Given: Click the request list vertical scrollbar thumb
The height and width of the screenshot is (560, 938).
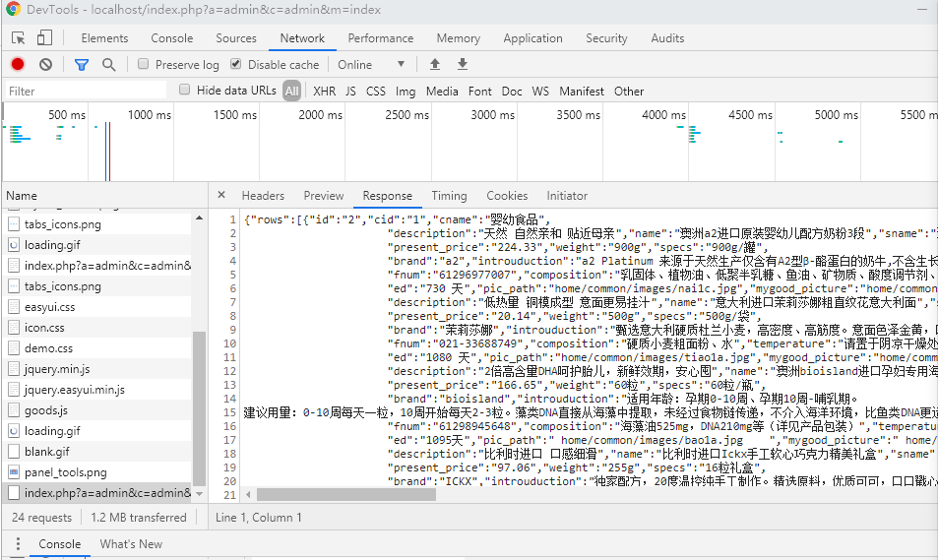Looking at the screenshot, I should click(x=199, y=408).
